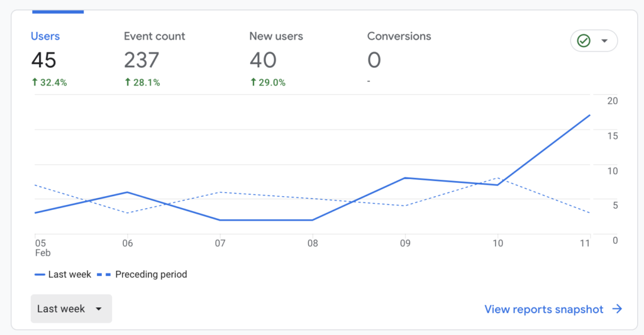Select the Conversions metric tab

[399, 36]
